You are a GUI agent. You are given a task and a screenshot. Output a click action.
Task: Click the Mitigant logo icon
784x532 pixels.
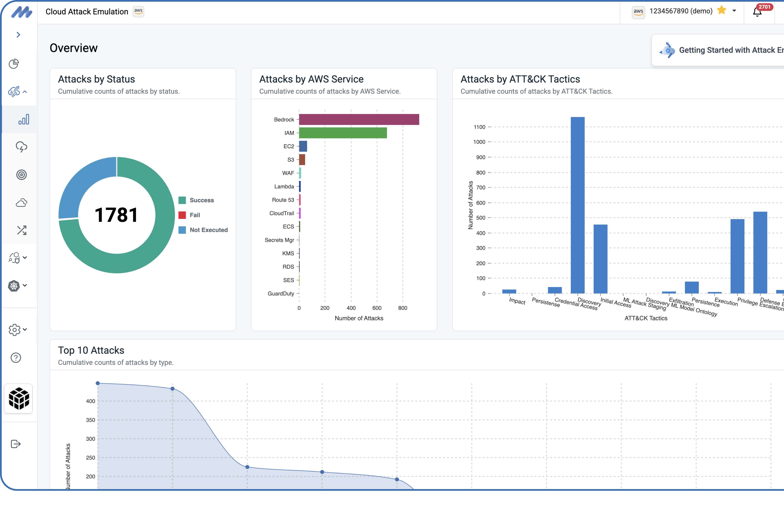pos(22,12)
